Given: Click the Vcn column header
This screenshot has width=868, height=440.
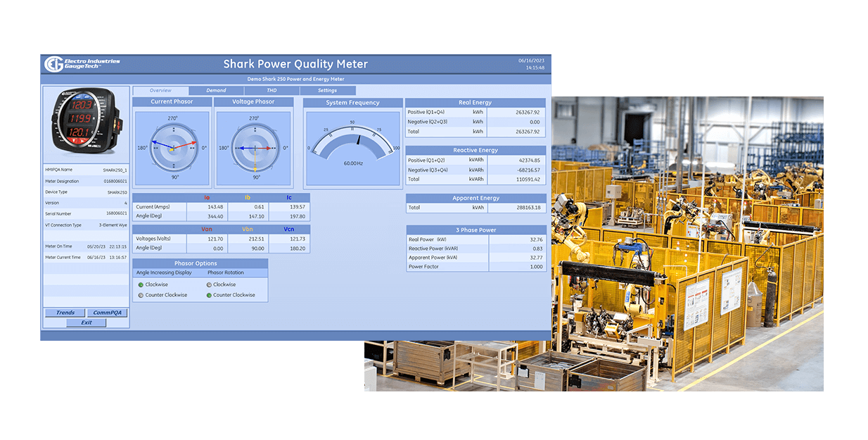Looking at the screenshot, I should click(289, 230).
